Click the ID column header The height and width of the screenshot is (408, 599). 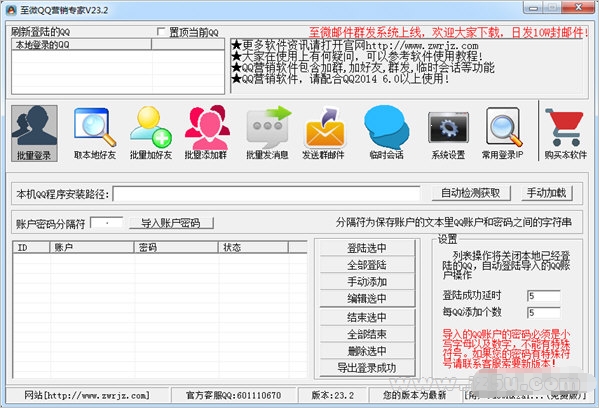(x=31, y=248)
